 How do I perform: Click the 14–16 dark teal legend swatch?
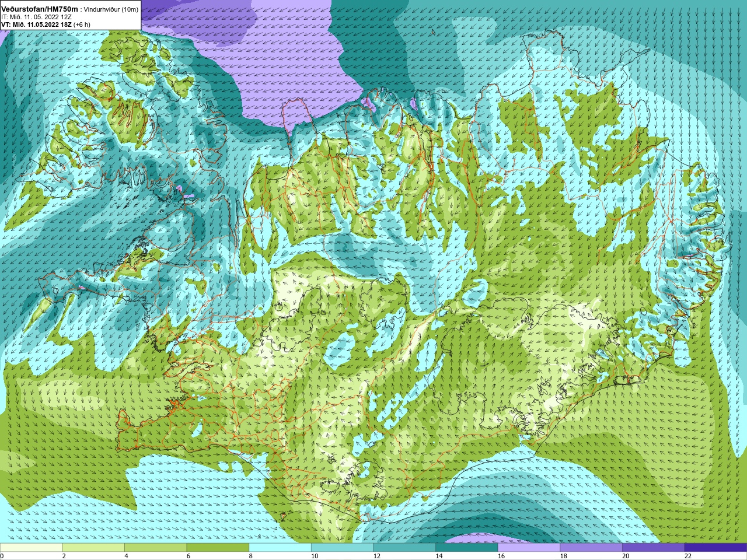coord(467,548)
